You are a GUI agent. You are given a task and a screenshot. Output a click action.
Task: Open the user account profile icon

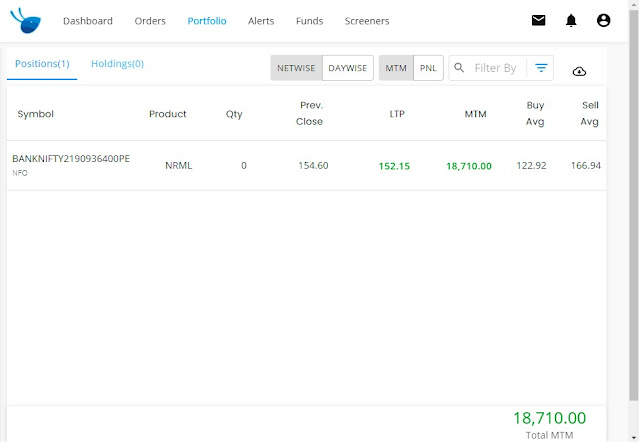click(603, 20)
